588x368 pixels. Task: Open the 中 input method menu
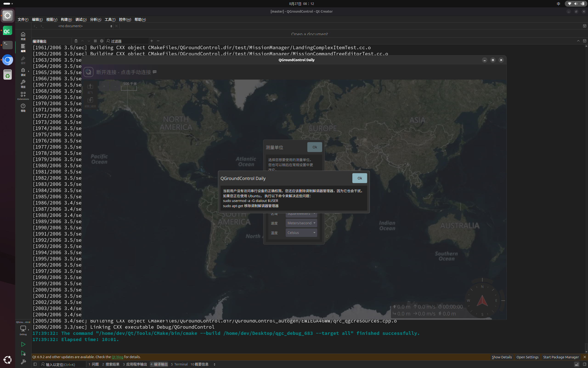point(558,4)
